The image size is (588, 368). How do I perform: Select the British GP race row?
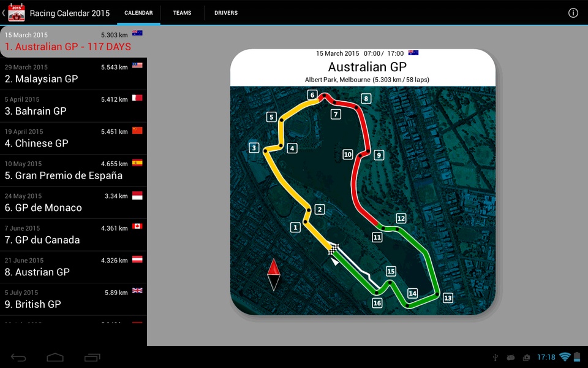point(73,300)
